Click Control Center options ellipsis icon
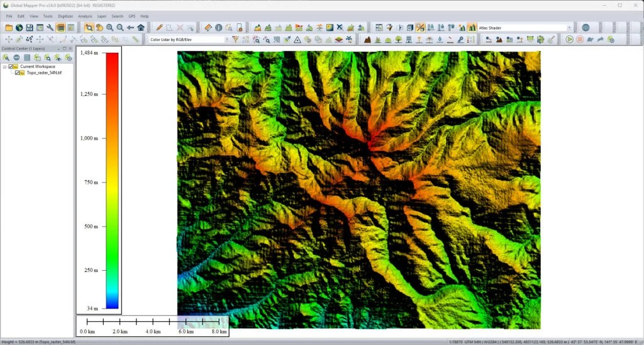Screen dimensions: 644x345 pyautogui.click(x=16, y=57)
